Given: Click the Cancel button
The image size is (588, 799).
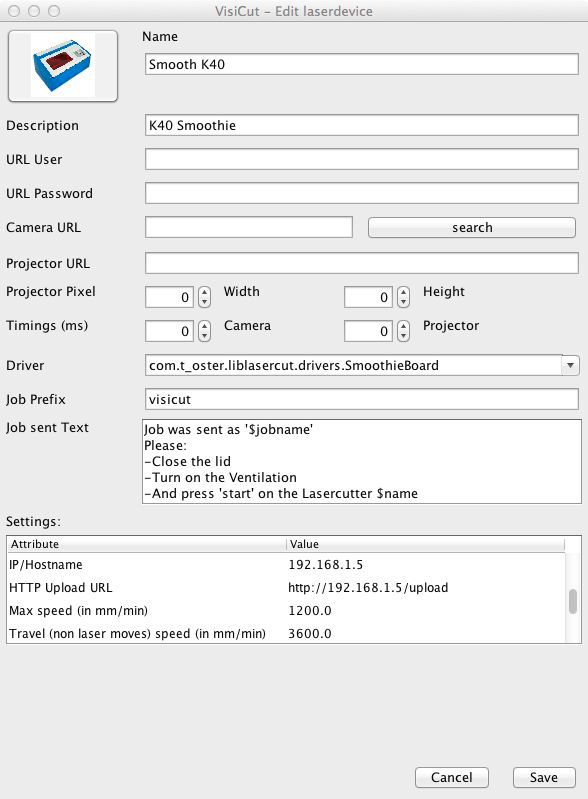Looking at the screenshot, I should pos(451,777).
